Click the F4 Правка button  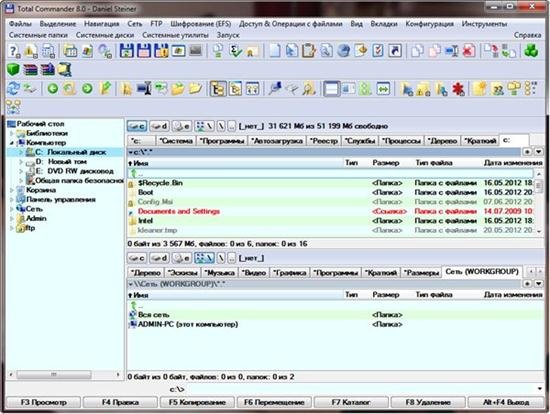(x=120, y=402)
